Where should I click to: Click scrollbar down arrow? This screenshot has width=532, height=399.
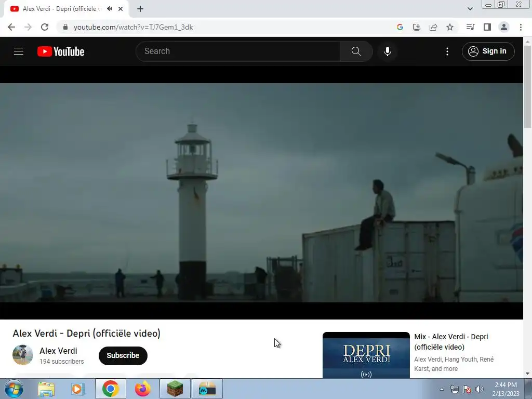click(527, 374)
